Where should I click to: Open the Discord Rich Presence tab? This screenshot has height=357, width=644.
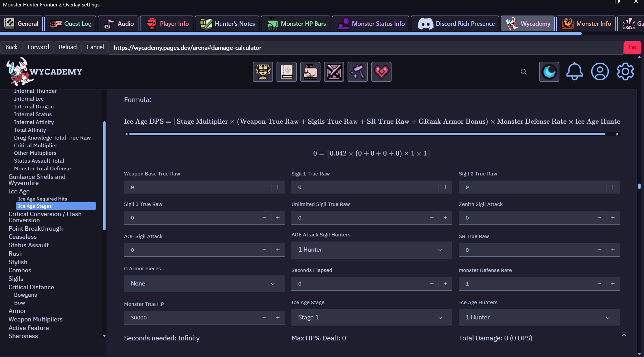[455, 23]
